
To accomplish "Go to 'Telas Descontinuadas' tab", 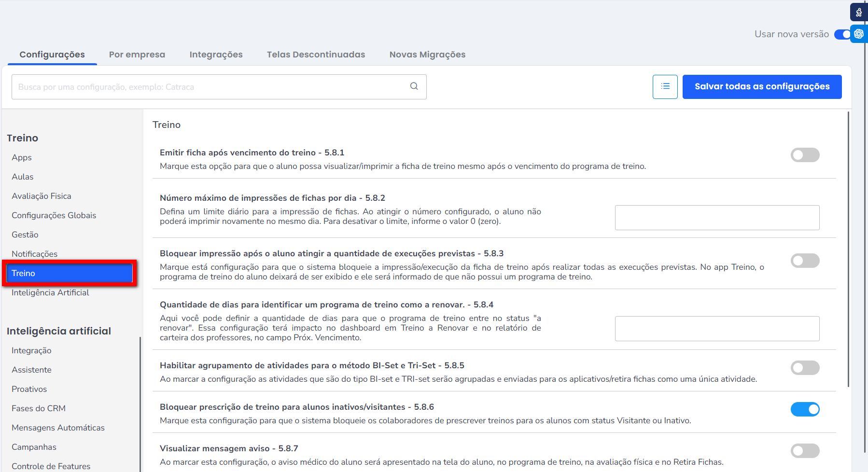I will [x=316, y=55].
